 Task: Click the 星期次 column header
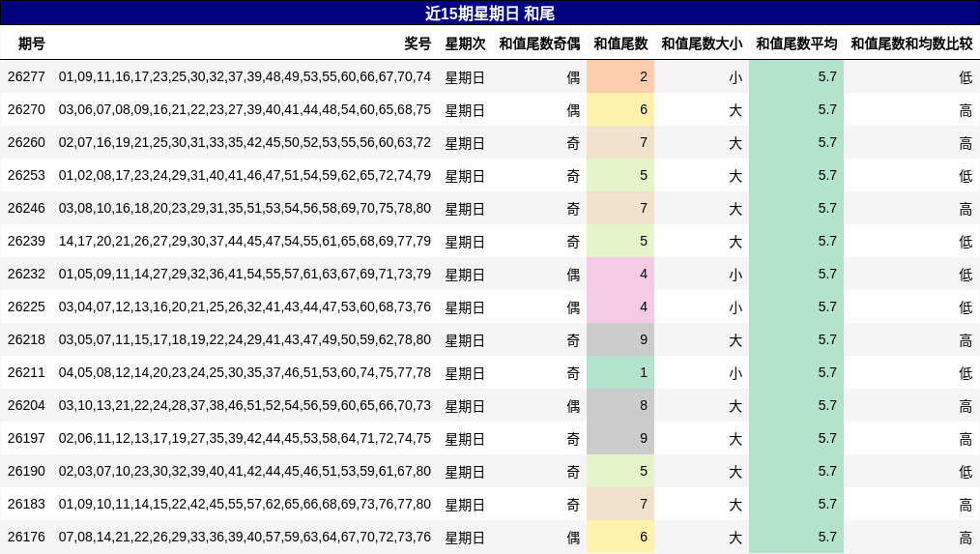tap(465, 44)
